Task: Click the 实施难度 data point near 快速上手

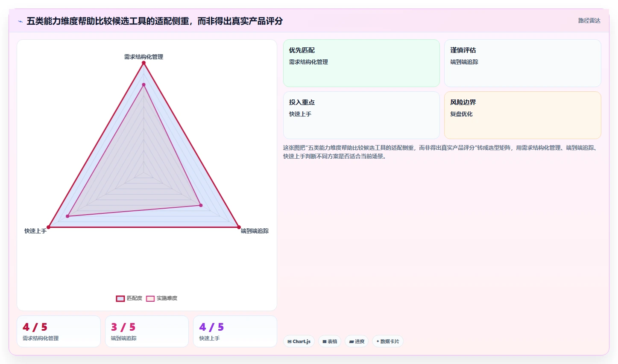Action: pos(67,216)
